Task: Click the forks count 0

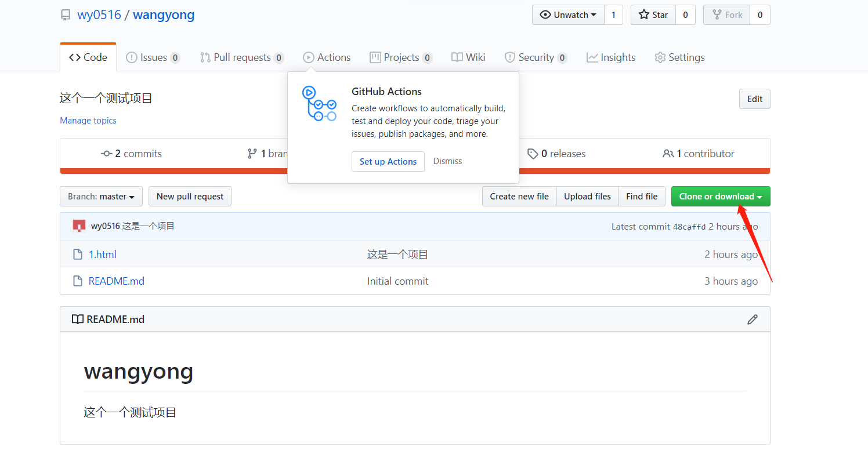Action: (x=760, y=15)
